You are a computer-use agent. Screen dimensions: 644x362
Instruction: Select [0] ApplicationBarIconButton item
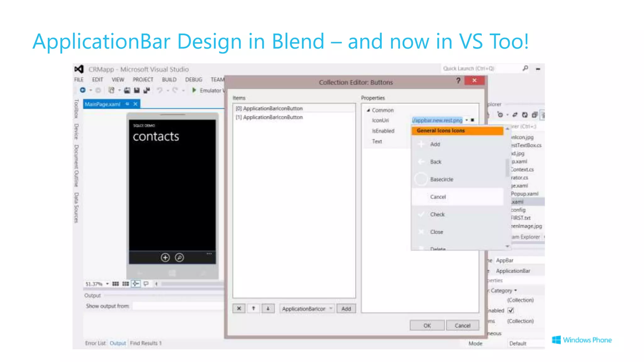pos(295,108)
